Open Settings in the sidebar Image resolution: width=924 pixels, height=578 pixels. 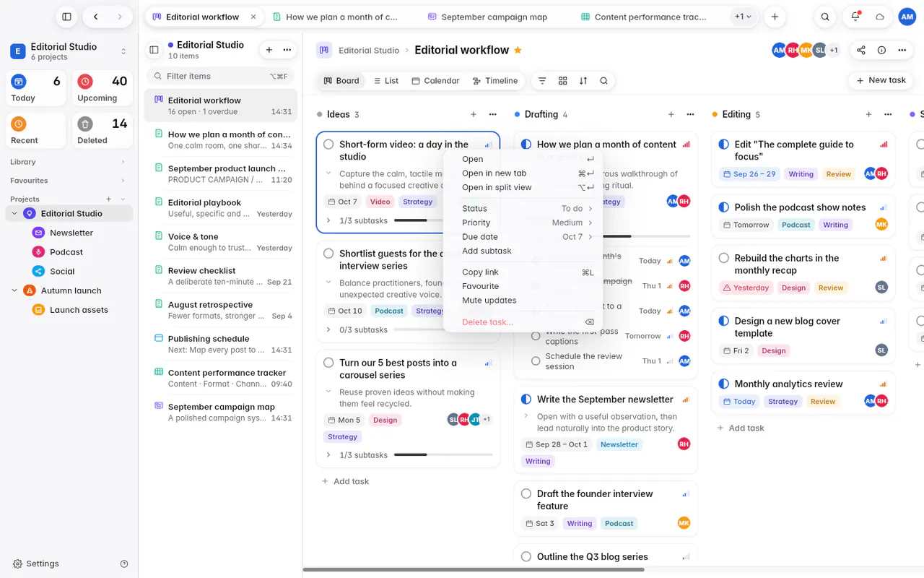coord(36,564)
